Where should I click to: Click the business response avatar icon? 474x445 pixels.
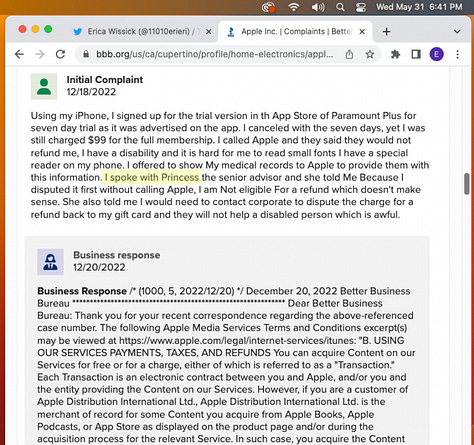click(x=50, y=262)
